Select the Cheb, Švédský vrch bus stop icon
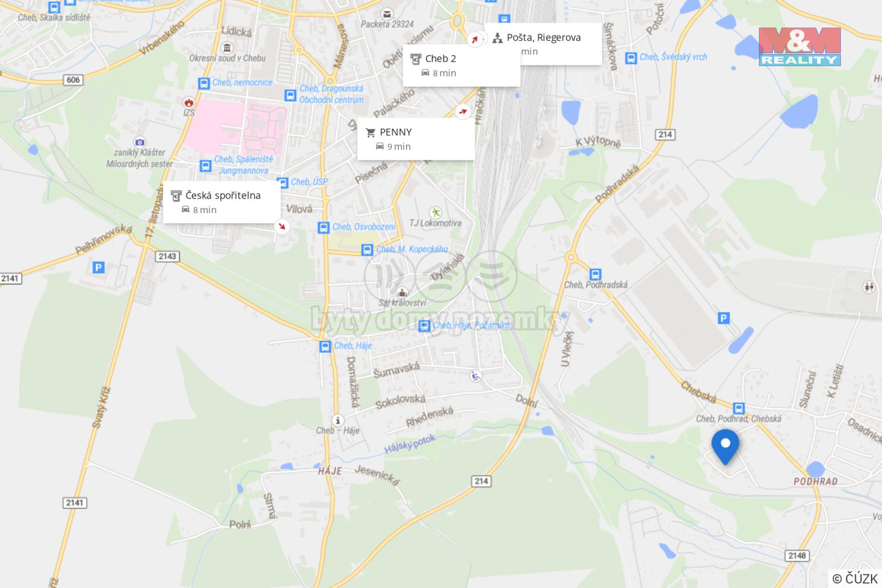This screenshot has width=882, height=588. (x=631, y=58)
